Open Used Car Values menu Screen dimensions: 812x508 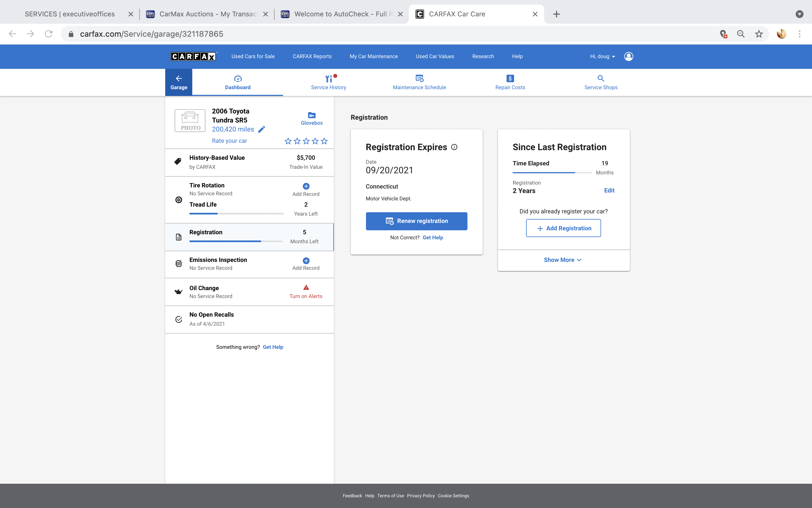(x=435, y=56)
